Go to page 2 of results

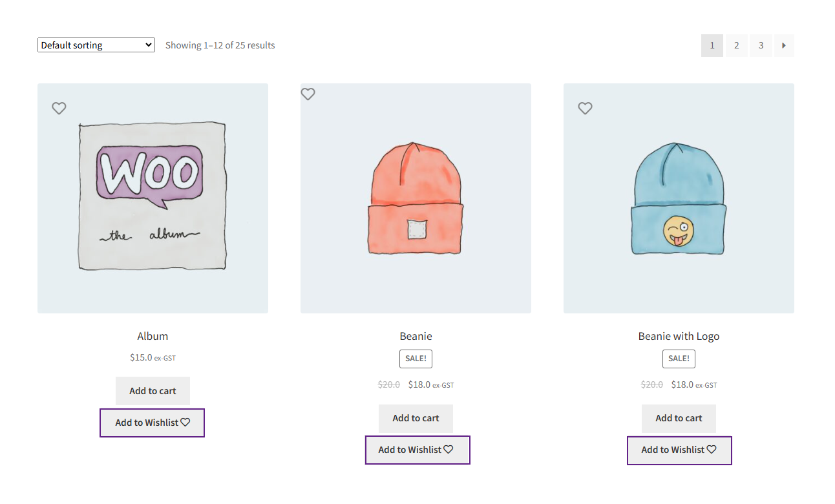tap(736, 45)
